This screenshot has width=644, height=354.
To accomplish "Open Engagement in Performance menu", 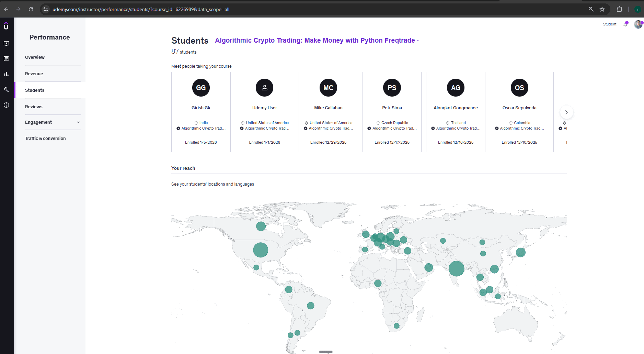I will tap(38, 122).
